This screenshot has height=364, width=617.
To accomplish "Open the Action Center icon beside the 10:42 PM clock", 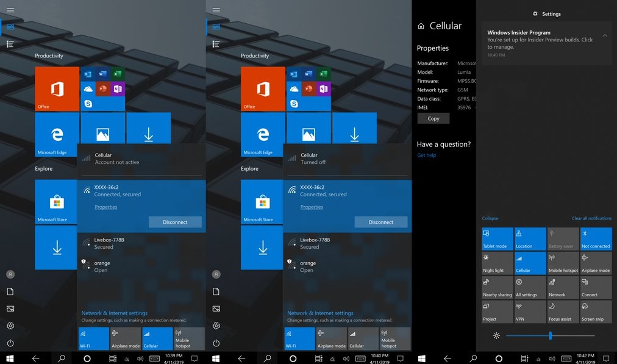I will [606, 359].
